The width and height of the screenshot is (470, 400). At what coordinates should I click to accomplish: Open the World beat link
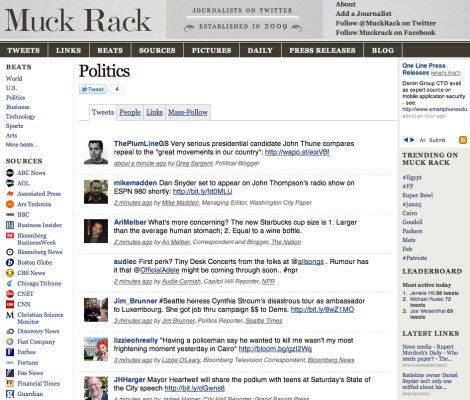pos(14,79)
